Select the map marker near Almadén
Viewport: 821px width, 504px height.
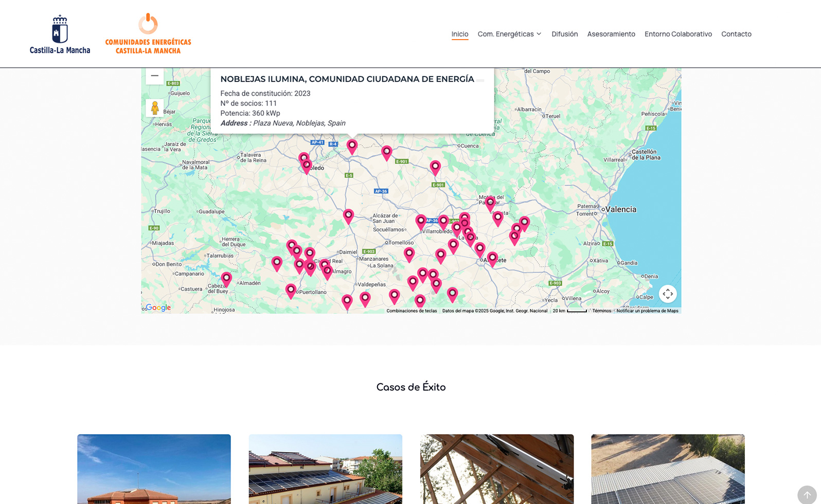pos(226,278)
